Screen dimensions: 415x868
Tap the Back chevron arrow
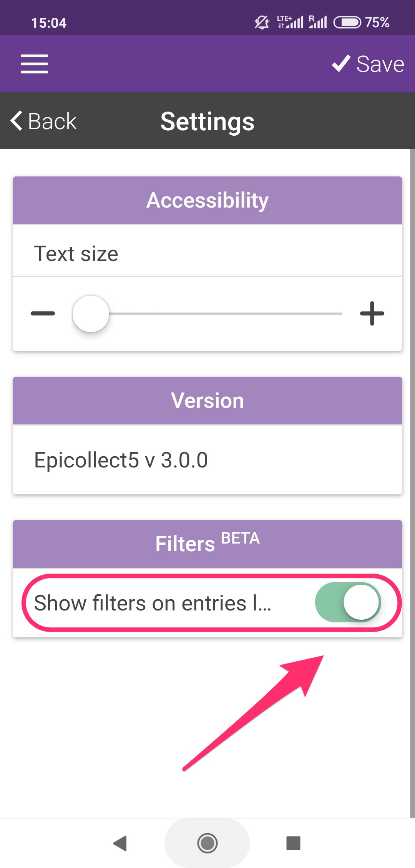click(x=17, y=121)
